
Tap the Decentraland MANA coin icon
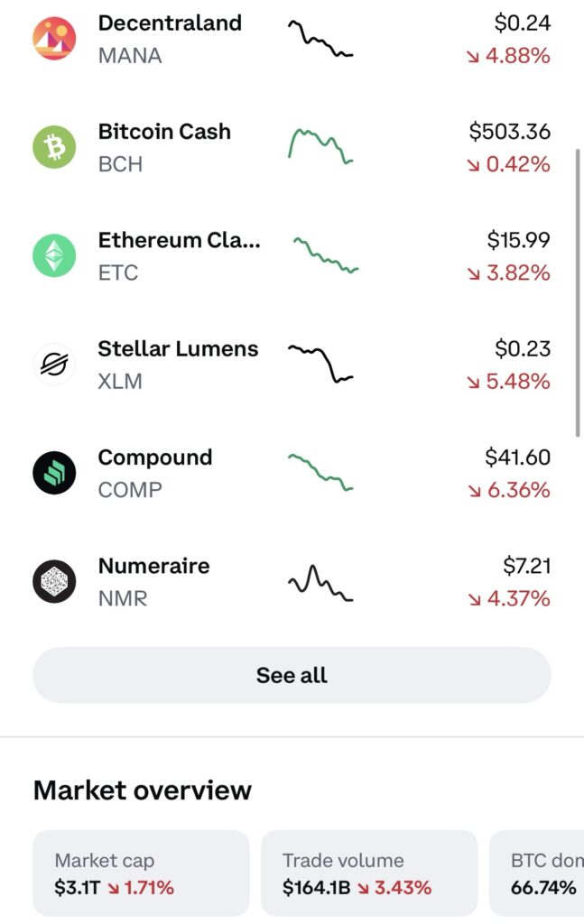click(54, 38)
